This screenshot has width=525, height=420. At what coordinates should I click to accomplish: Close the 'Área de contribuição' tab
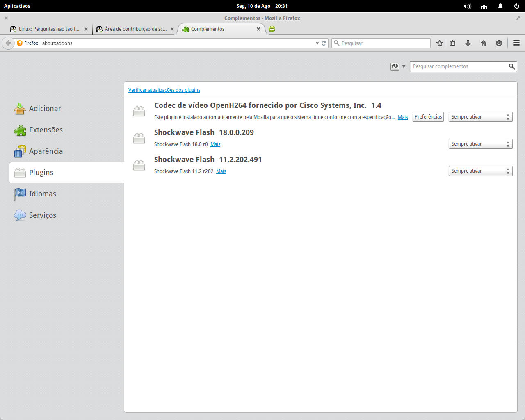(x=172, y=29)
